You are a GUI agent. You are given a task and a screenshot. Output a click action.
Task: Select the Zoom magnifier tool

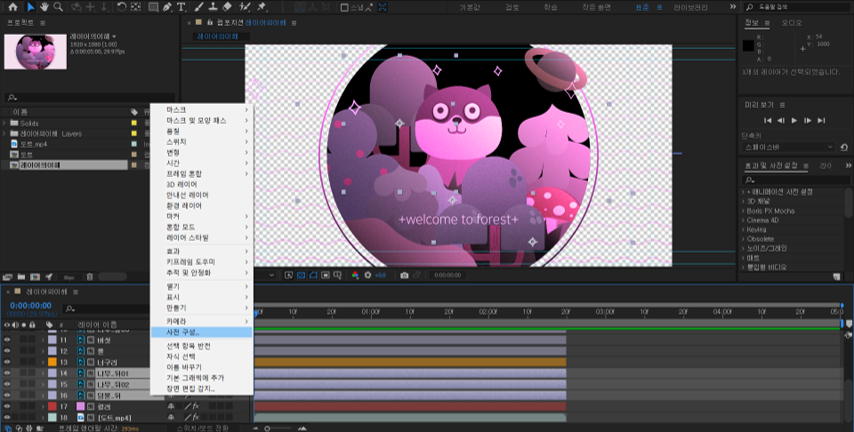(x=58, y=7)
